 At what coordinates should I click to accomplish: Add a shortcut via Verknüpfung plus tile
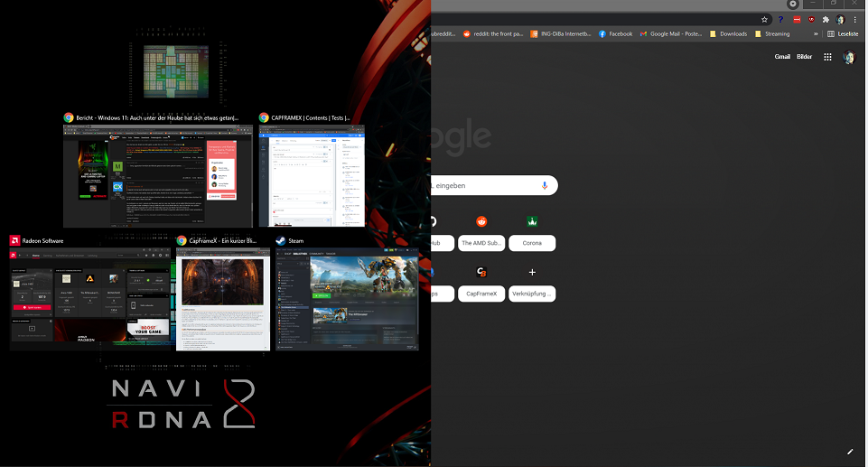pos(532,284)
